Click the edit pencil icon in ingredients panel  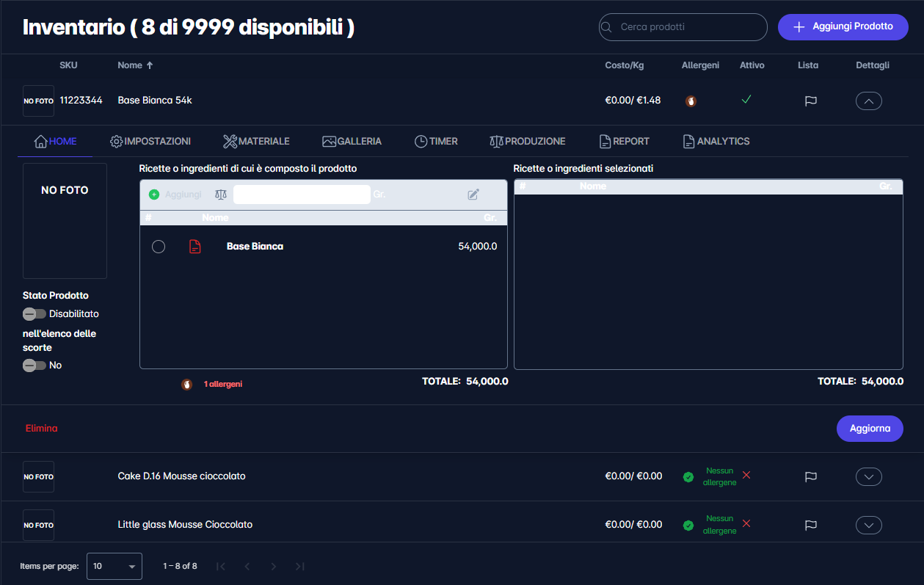(473, 195)
